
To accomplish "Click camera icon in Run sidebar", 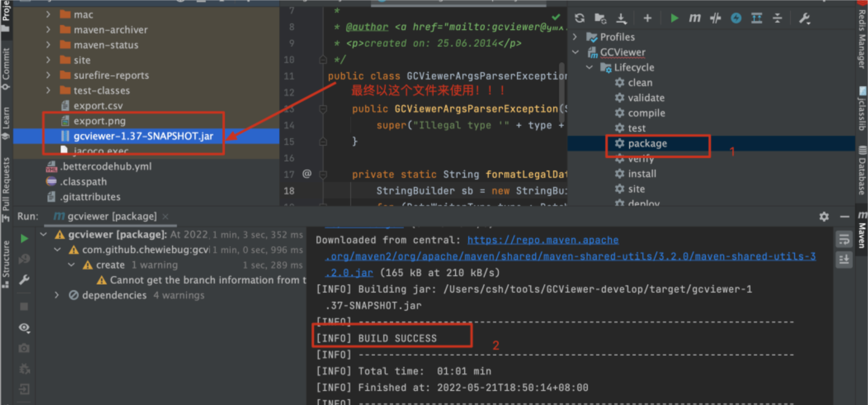I will pyautogui.click(x=24, y=348).
